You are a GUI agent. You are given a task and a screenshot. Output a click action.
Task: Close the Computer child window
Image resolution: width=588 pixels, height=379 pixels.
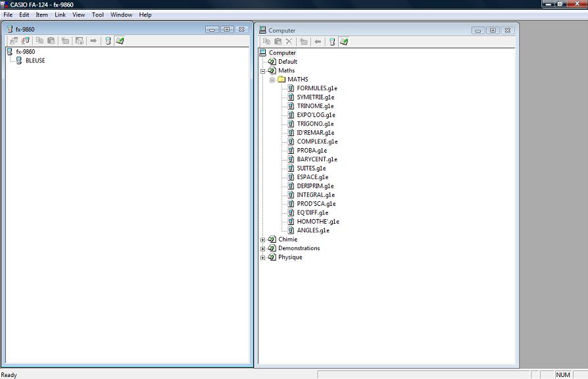[507, 30]
